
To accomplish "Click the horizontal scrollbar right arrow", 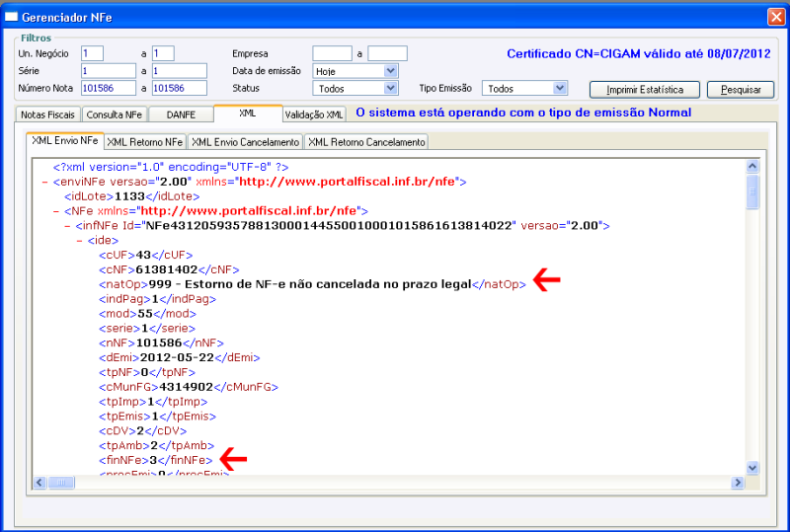I will click(738, 482).
